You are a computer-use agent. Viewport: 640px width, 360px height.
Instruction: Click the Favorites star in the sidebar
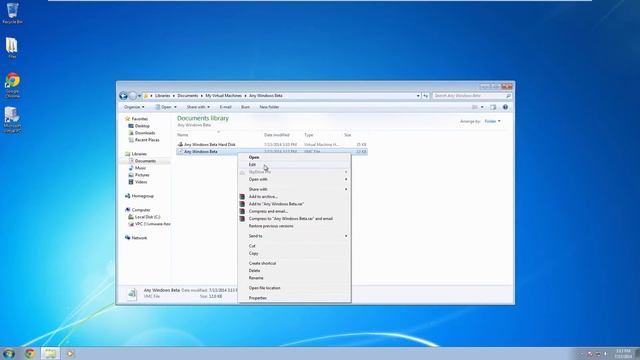[127, 119]
